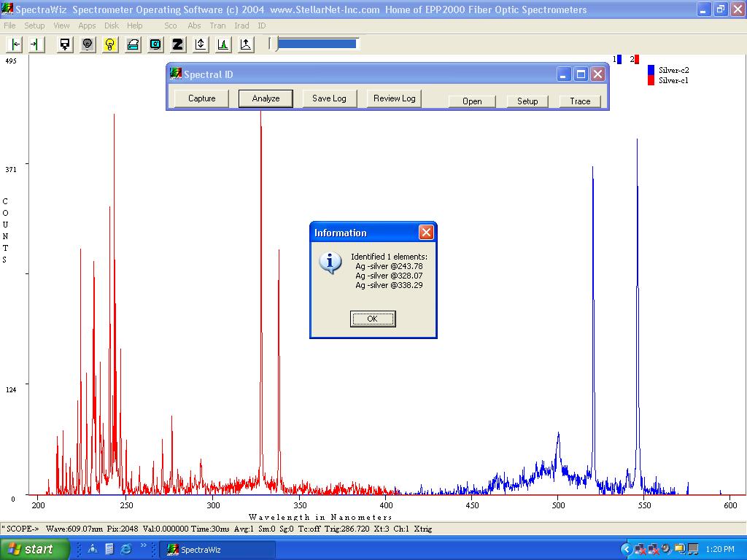This screenshot has width=747, height=560.
Task: Click the 'Ag -silver @338.29' line
Action: tap(389, 285)
